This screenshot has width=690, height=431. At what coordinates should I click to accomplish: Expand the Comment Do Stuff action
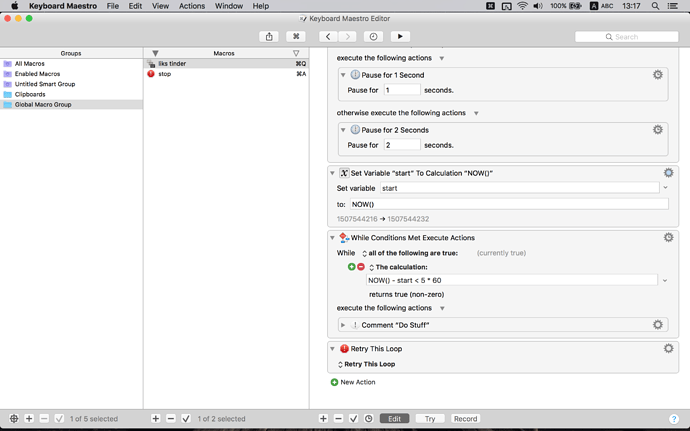click(343, 325)
